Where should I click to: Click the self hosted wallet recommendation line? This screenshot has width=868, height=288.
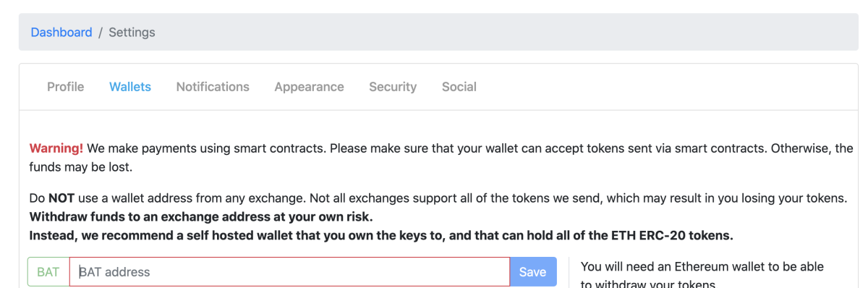pyautogui.click(x=380, y=234)
